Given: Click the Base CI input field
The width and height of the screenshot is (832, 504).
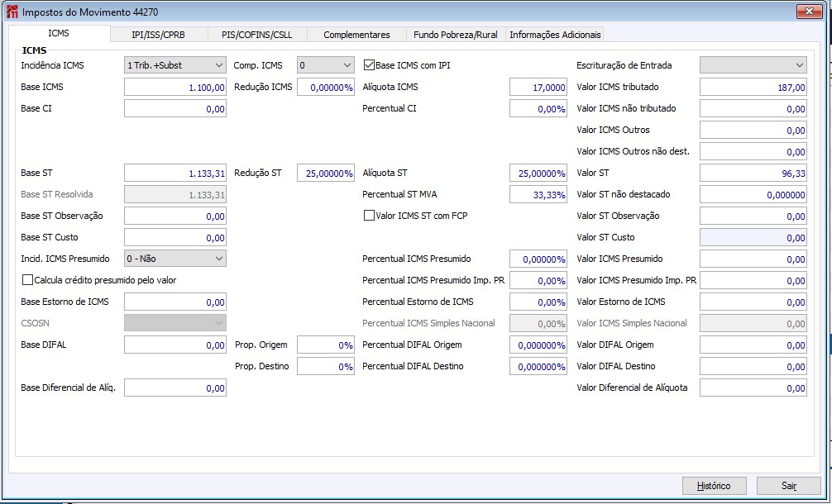Looking at the screenshot, I should 175,108.
